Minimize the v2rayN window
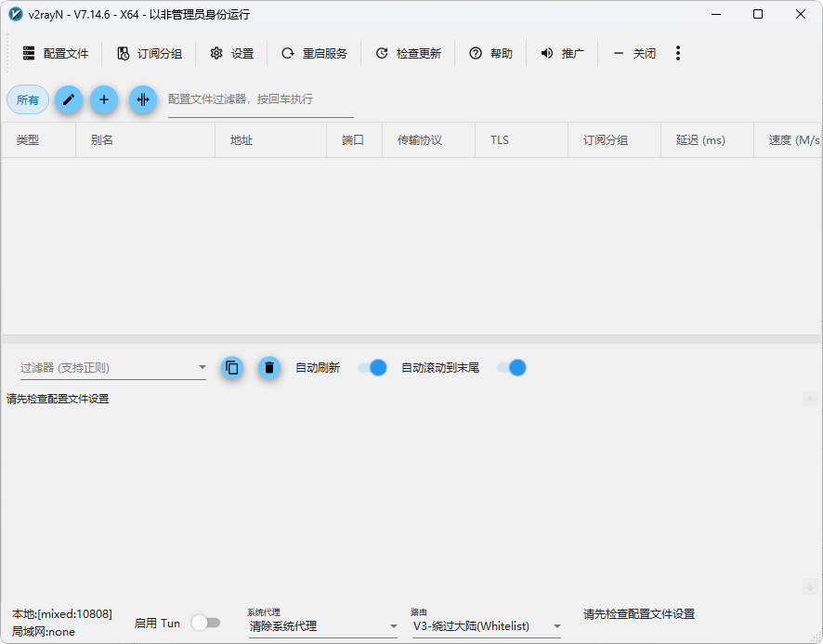This screenshot has height=644, width=823. pyautogui.click(x=716, y=14)
